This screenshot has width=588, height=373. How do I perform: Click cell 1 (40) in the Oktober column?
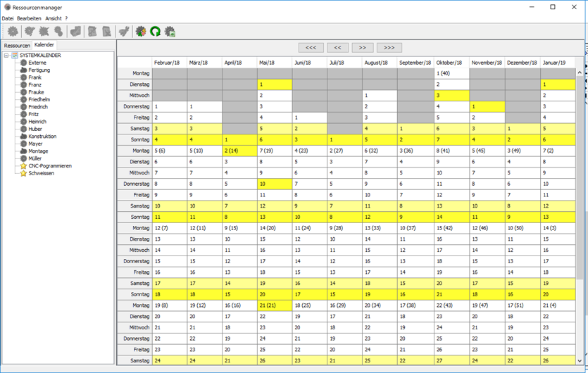pos(452,73)
